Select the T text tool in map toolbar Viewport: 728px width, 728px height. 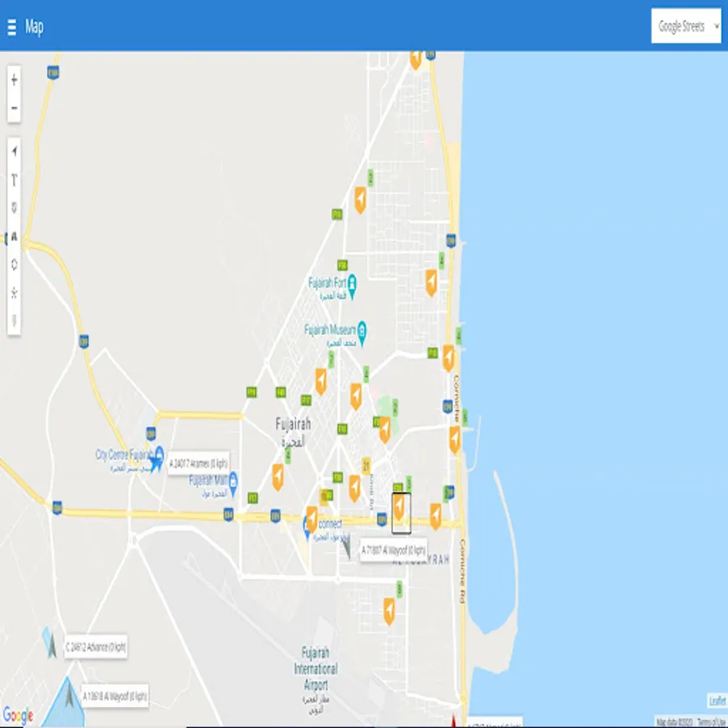pos(14,180)
